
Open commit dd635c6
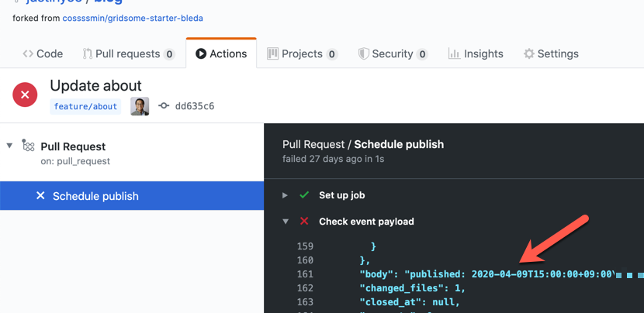point(195,106)
